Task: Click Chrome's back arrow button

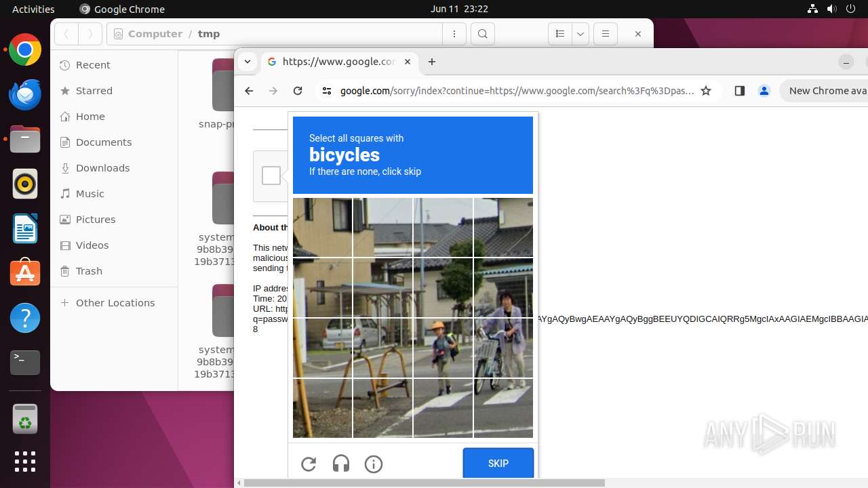Action: [249, 91]
